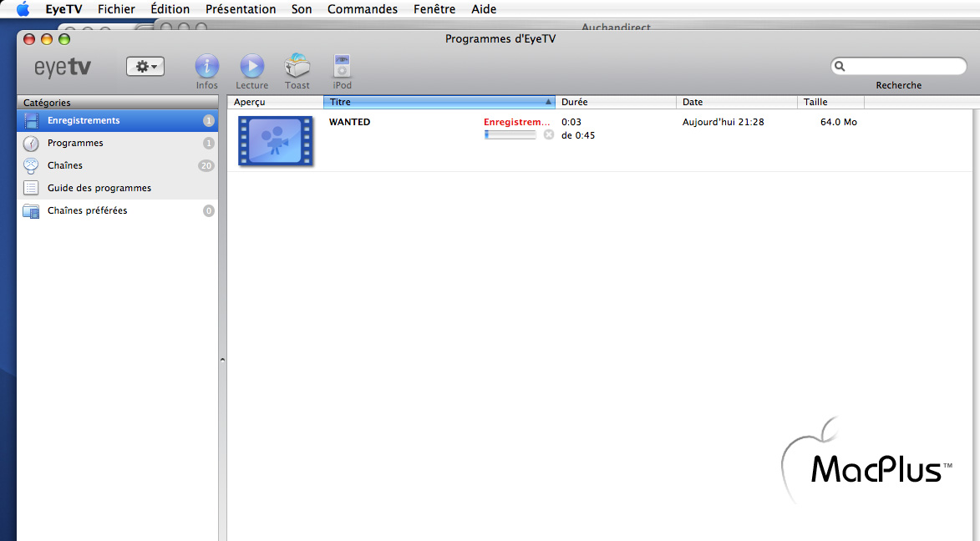Image resolution: width=980 pixels, height=541 pixels.
Task: Sort by the Taille column header
Action: tap(831, 102)
